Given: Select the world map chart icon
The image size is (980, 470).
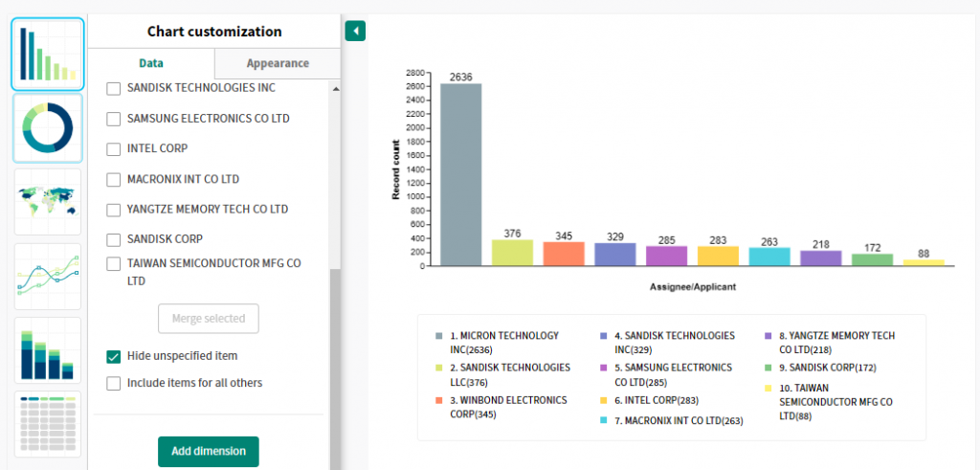Looking at the screenshot, I should pos(48,201).
